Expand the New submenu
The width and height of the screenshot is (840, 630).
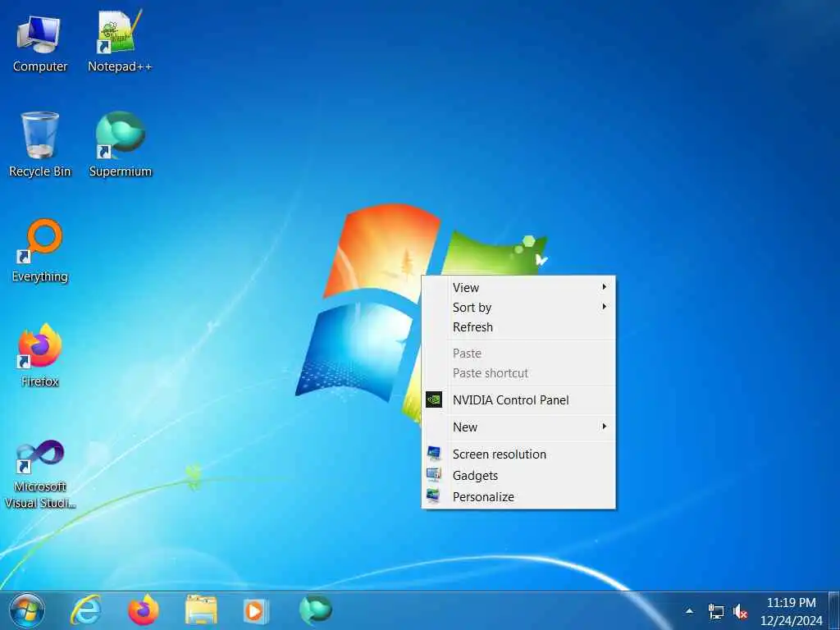(x=518, y=427)
